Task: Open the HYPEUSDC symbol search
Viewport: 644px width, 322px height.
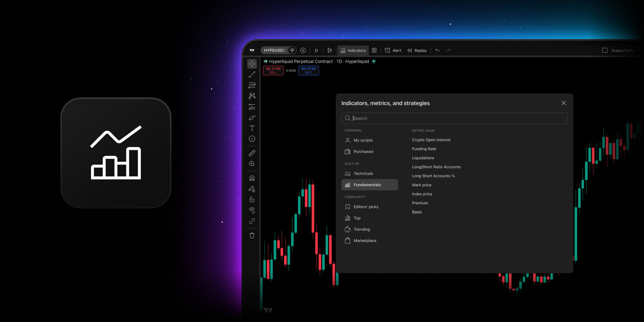Action: 275,50
